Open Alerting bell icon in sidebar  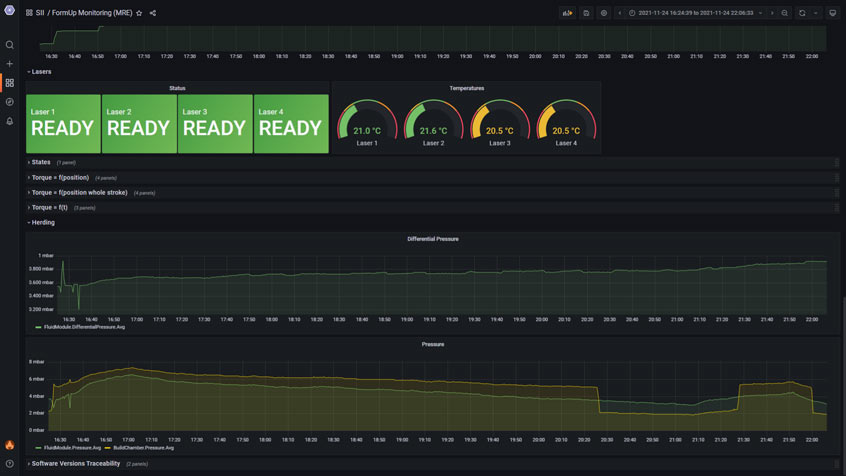click(10, 121)
